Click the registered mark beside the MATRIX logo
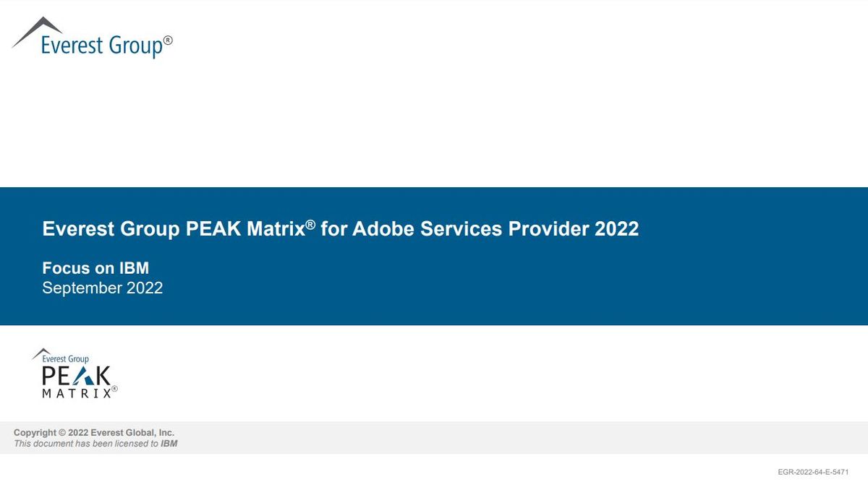 (114, 389)
